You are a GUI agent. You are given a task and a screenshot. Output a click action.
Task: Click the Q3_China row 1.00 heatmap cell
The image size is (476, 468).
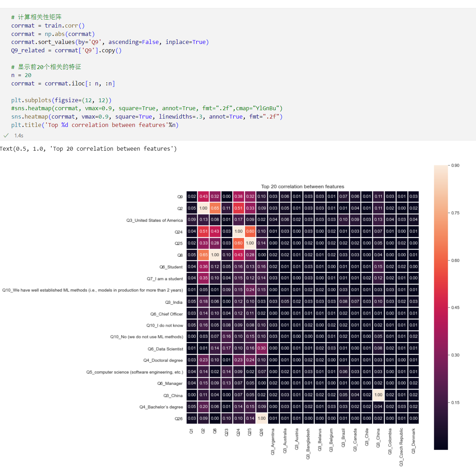pos(378,395)
